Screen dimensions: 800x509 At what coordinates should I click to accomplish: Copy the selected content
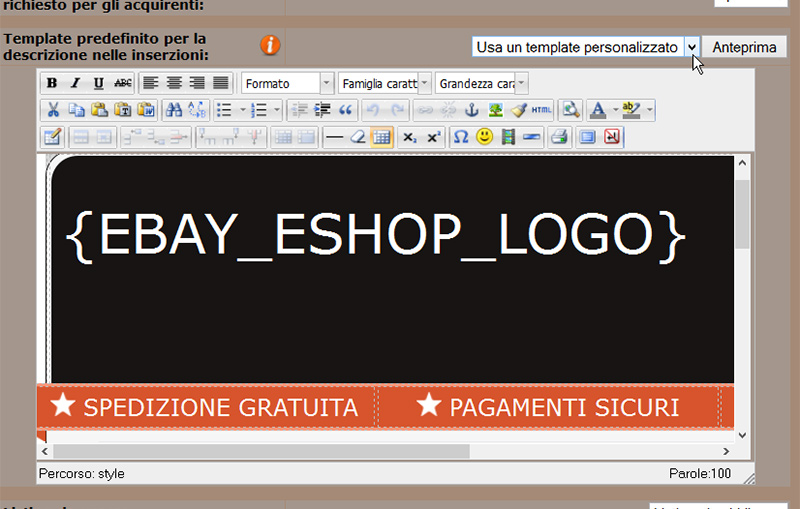coord(76,110)
